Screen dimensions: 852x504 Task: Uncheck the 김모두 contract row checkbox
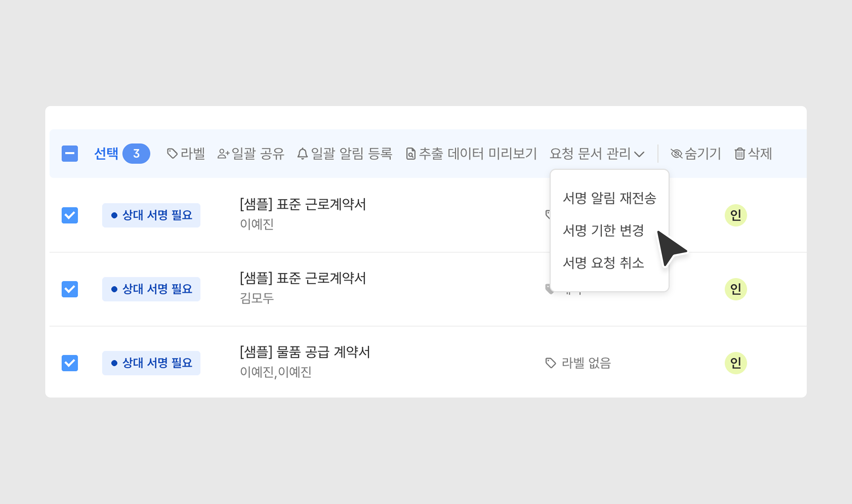tap(70, 289)
